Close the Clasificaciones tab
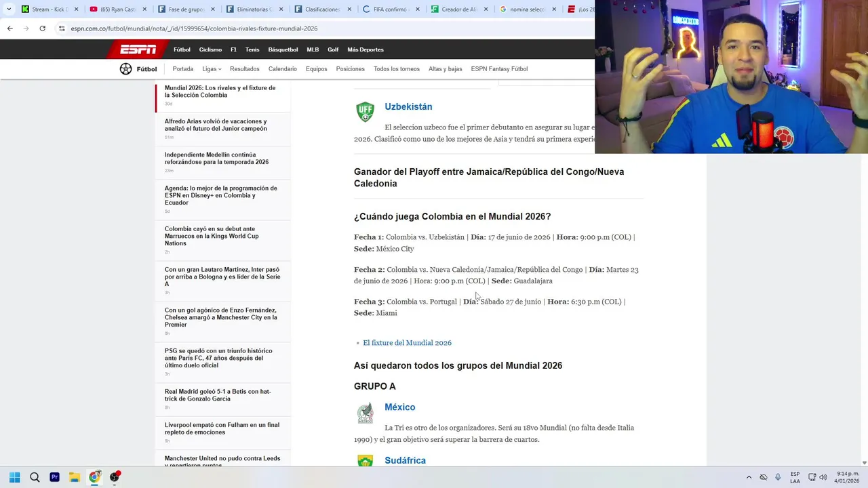 point(349,9)
